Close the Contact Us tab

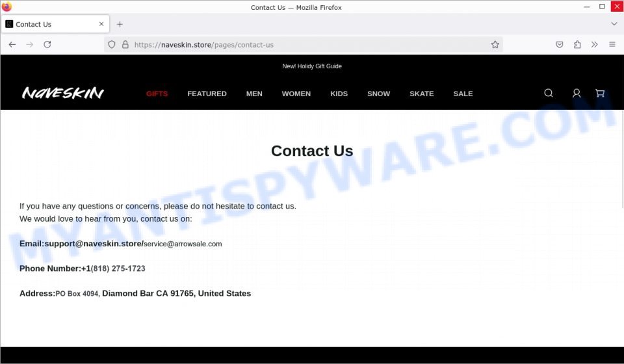tap(101, 24)
